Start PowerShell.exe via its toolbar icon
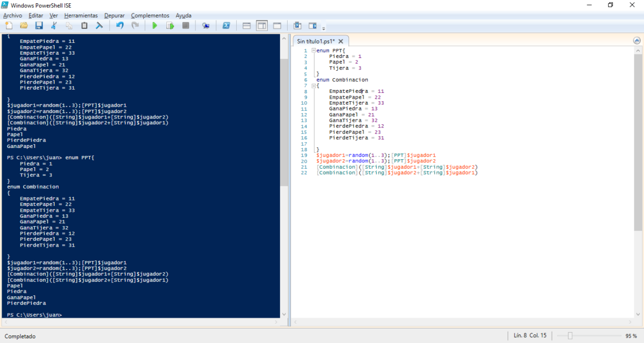The height and width of the screenshot is (343, 644). [x=226, y=25]
